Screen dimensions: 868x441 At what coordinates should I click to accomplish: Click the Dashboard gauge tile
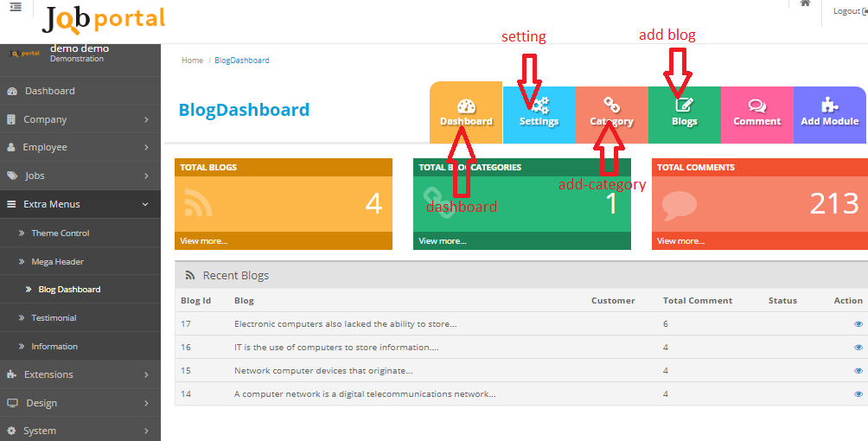pos(466,112)
